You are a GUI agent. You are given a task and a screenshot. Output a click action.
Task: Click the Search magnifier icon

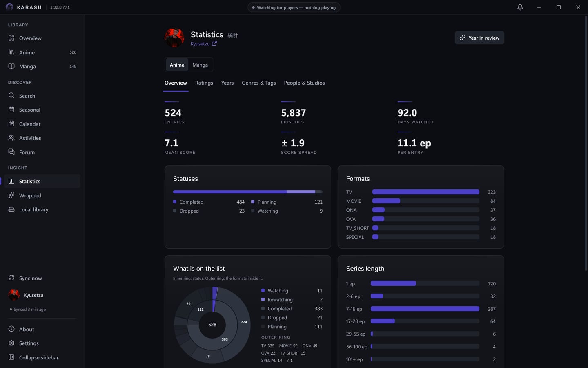tap(11, 96)
